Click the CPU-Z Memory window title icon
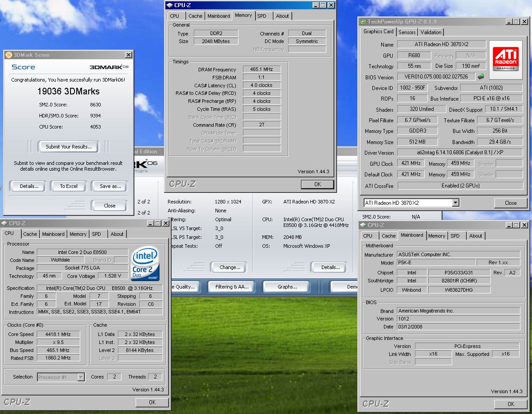Image resolution: width=532 pixels, height=414 pixels. 170,5
